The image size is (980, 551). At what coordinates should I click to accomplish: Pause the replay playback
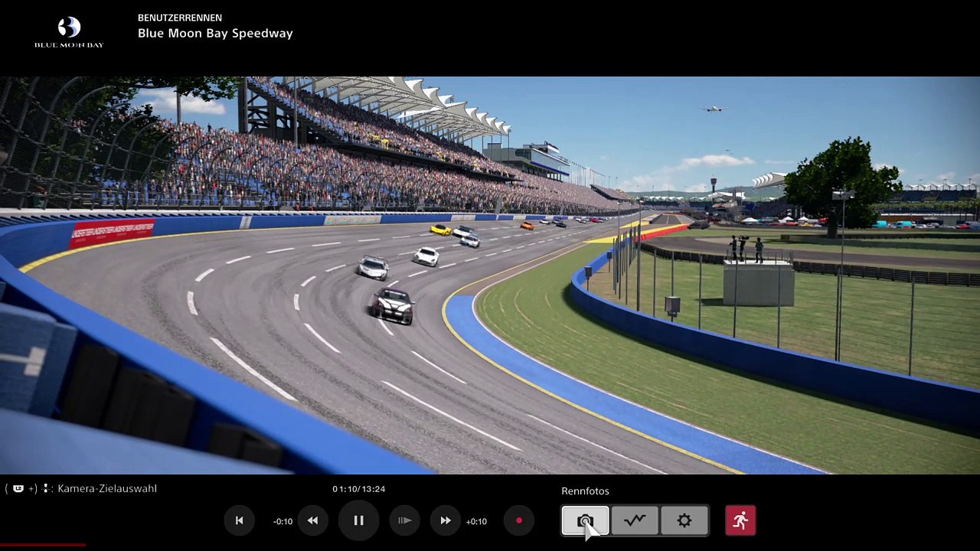pos(358,520)
